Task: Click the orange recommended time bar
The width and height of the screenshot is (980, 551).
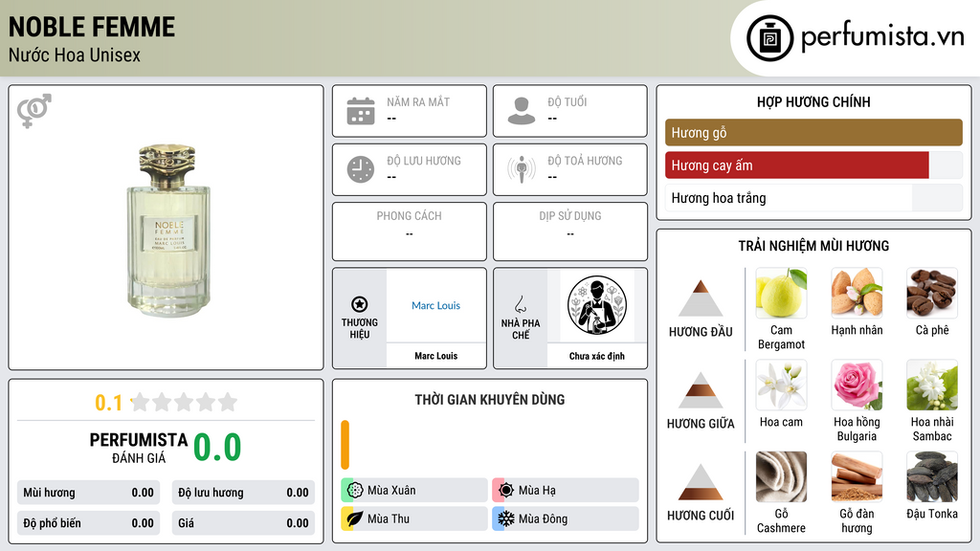Action: click(345, 445)
